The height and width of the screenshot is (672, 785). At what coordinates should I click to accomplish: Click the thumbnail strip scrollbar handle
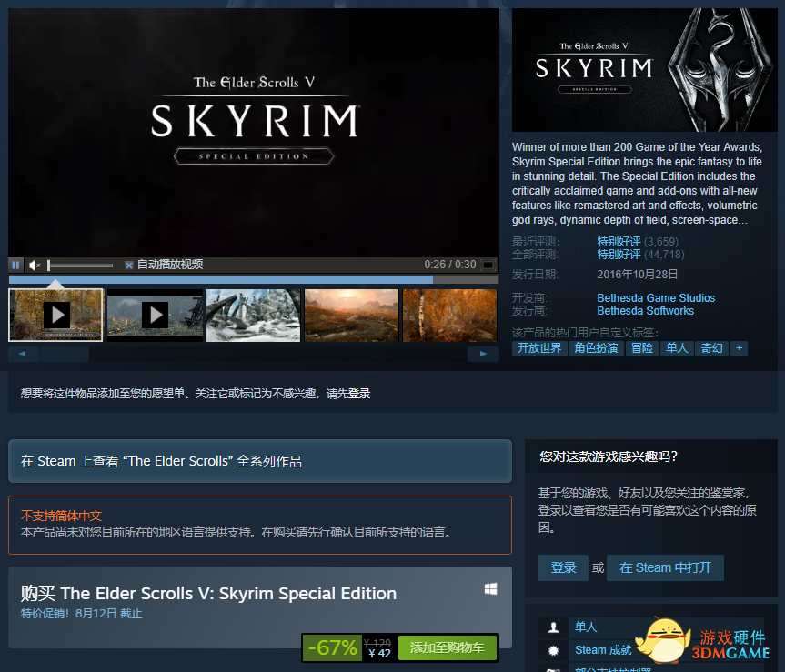pos(65,354)
